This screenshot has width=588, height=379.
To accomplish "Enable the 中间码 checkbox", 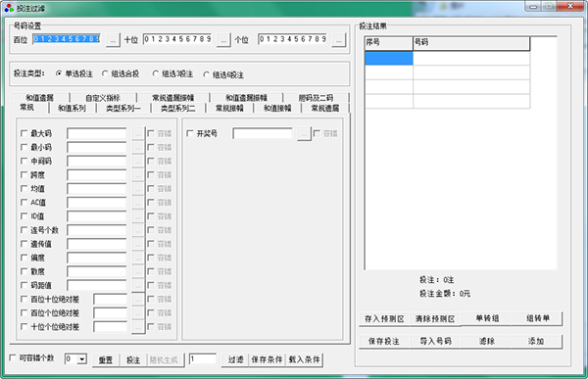I will (24, 162).
